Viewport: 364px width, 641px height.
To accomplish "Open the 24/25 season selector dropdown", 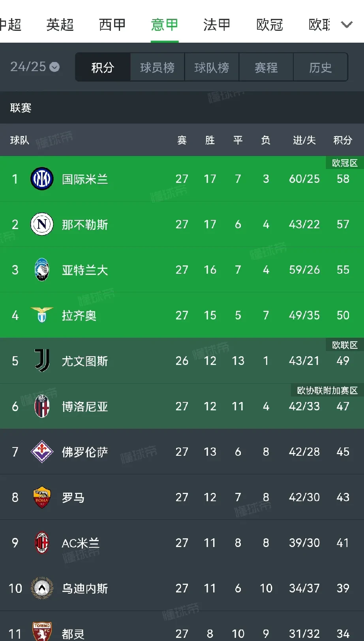I will click(34, 67).
